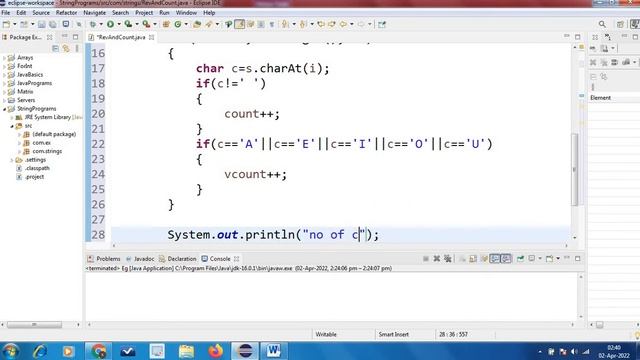This screenshot has height=360, width=640.
Task: Toggle Link with Editor in Package Explorer
Action: click(66, 49)
